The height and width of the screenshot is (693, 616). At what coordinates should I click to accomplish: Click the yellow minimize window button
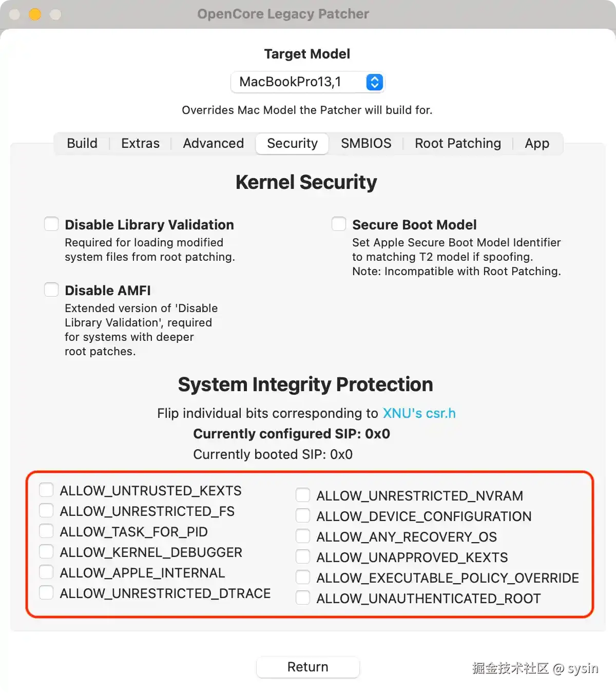click(x=35, y=14)
